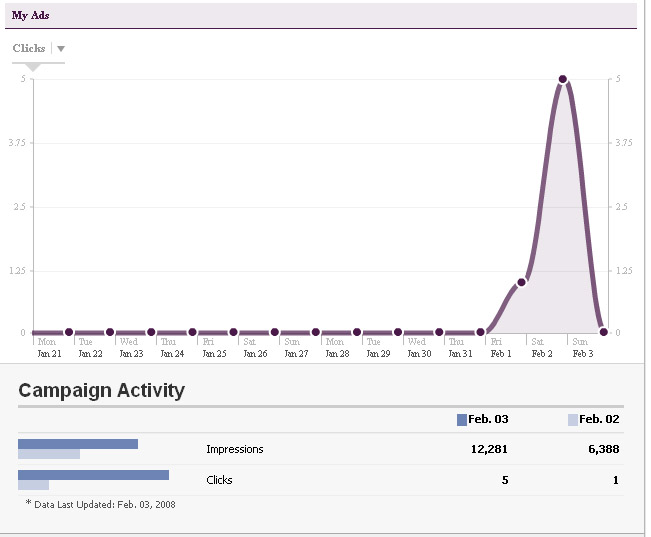Click the light blue Feb. 02 legend swatch

(x=572, y=420)
